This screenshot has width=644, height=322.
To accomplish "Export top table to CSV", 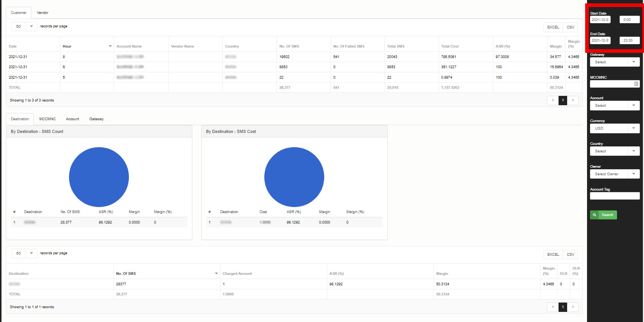I will point(571,27).
